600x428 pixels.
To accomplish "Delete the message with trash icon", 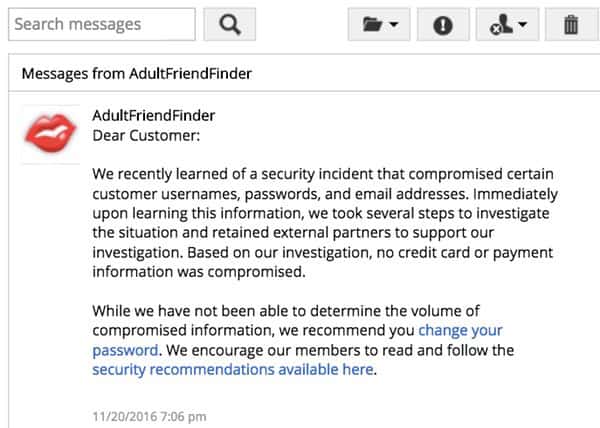I will point(571,25).
